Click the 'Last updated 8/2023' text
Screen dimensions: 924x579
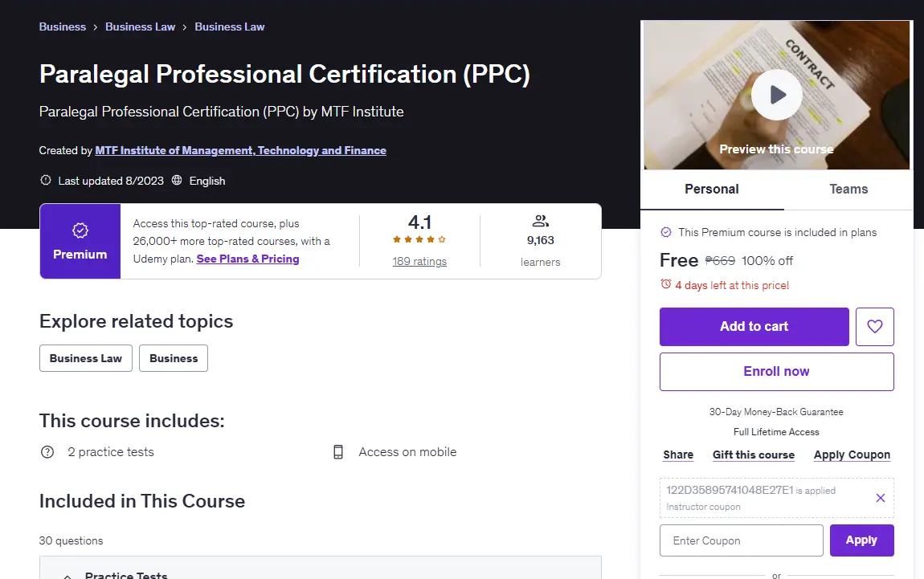click(111, 181)
